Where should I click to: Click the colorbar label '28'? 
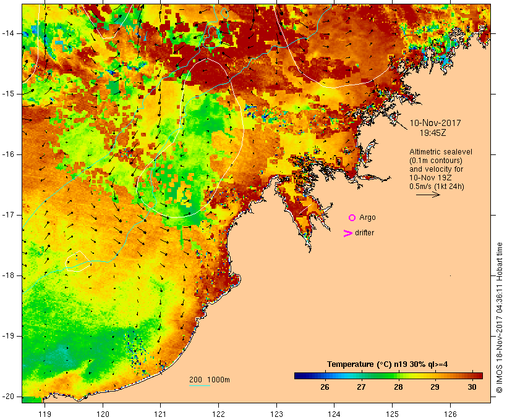pyautogui.click(x=398, y=387)
